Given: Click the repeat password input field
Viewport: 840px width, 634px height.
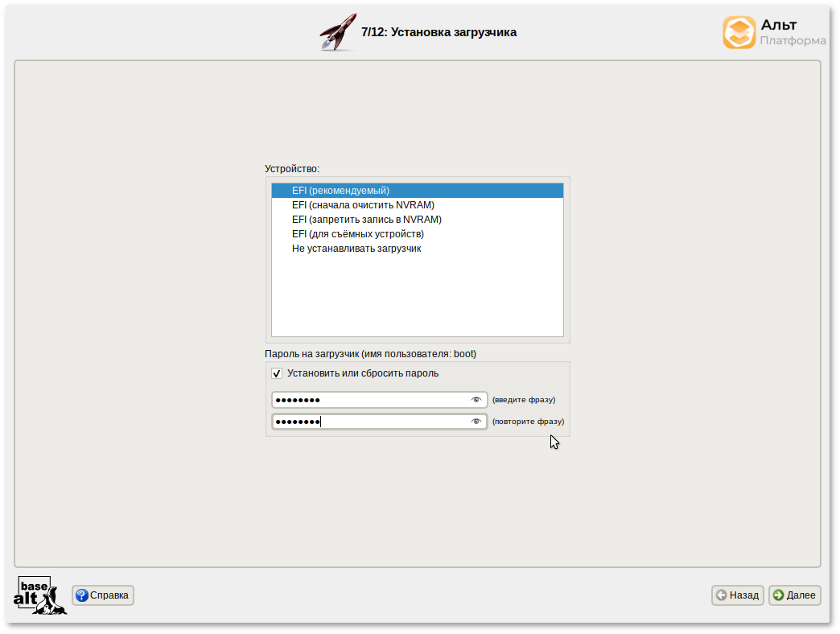Looking at the screenshot, I should [x=370, y=422].
